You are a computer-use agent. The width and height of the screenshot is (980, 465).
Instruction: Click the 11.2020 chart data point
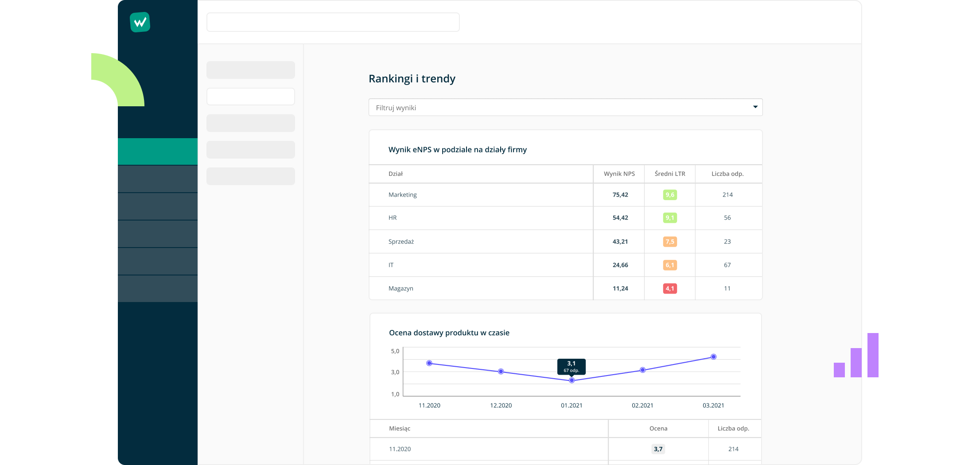pos(429,363)
